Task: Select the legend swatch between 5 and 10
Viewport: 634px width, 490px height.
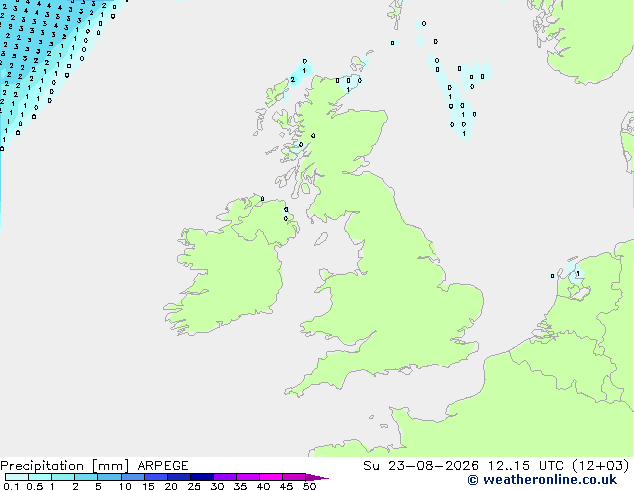Action: coord(110,477)
